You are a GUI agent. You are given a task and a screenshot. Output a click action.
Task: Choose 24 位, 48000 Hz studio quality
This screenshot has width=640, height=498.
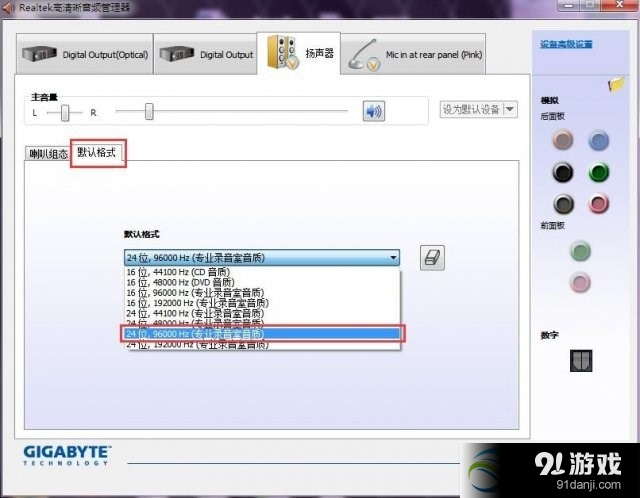click(262, 322)
